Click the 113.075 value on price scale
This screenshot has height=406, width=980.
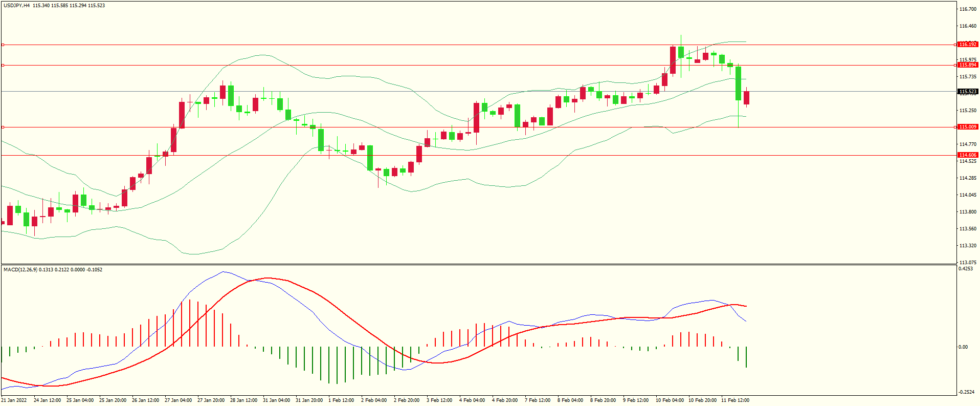click(968, 263)
